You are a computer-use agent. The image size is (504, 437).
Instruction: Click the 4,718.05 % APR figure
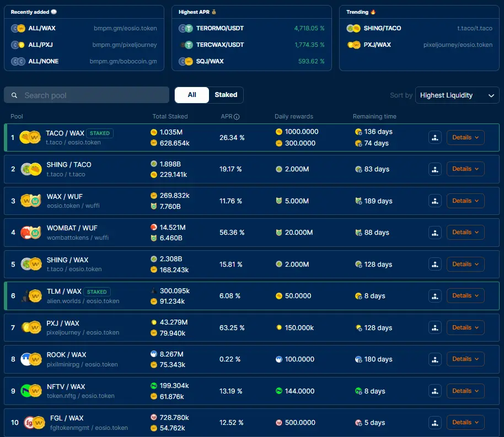pyautogui.click(x=309, y=28)
